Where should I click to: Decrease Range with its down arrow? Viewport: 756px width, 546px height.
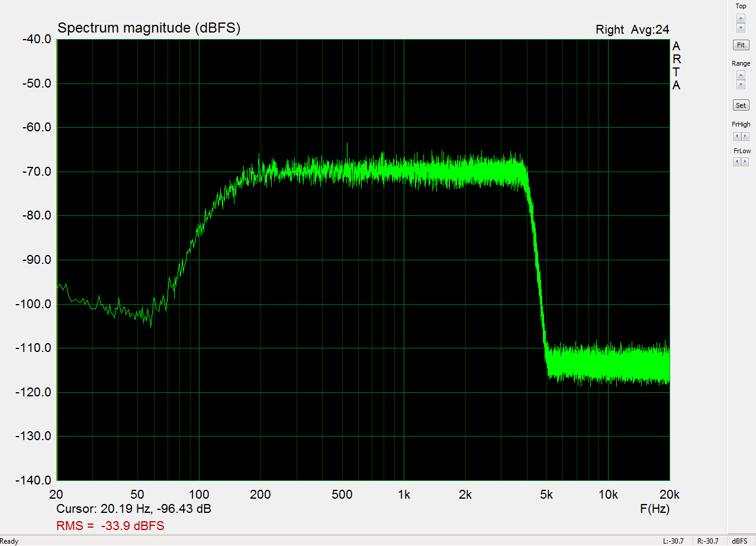coord(741,85)
